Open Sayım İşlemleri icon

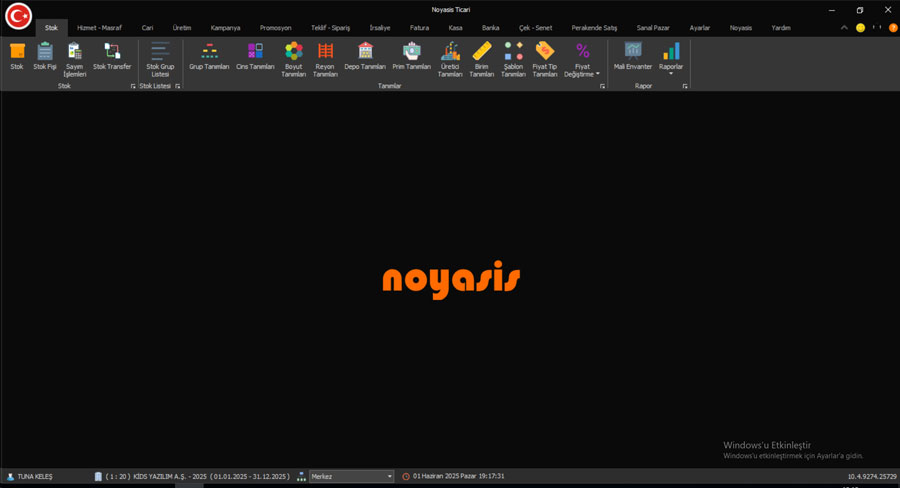(75, 51)
